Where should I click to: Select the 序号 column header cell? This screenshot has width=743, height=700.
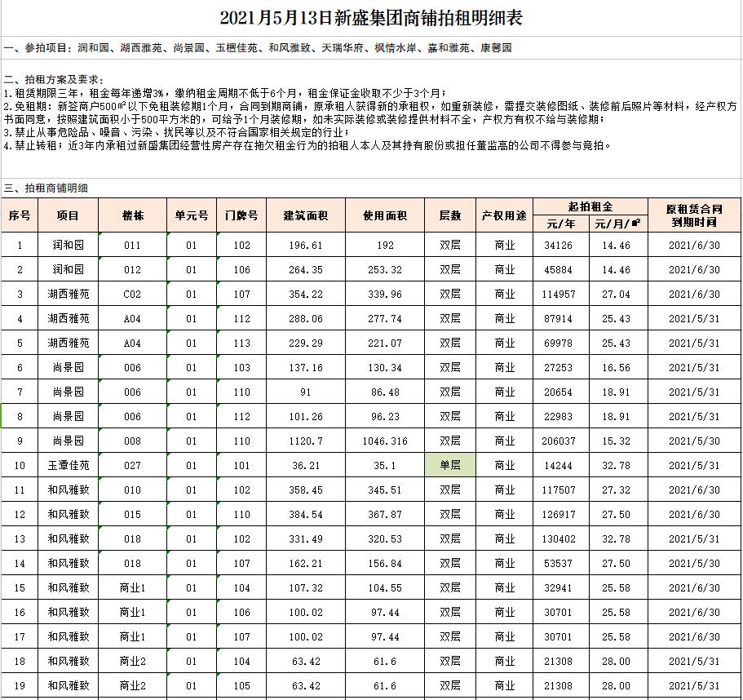click(x=20, y=215)
